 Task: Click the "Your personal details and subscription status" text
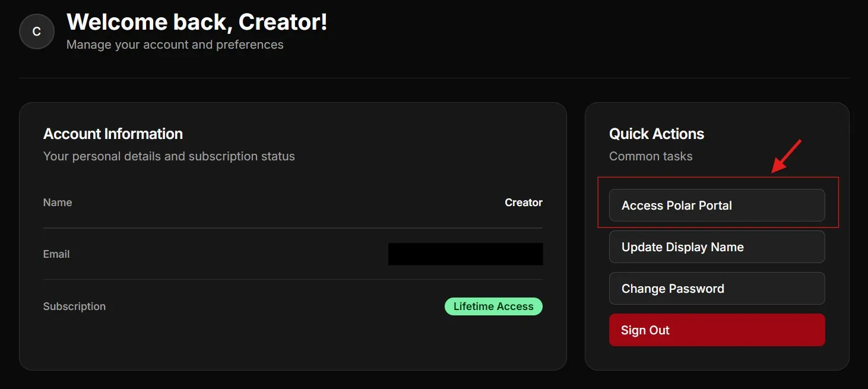pos(169,156)
